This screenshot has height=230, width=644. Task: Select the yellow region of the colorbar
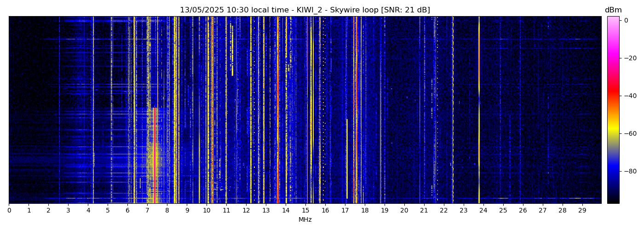613,131
